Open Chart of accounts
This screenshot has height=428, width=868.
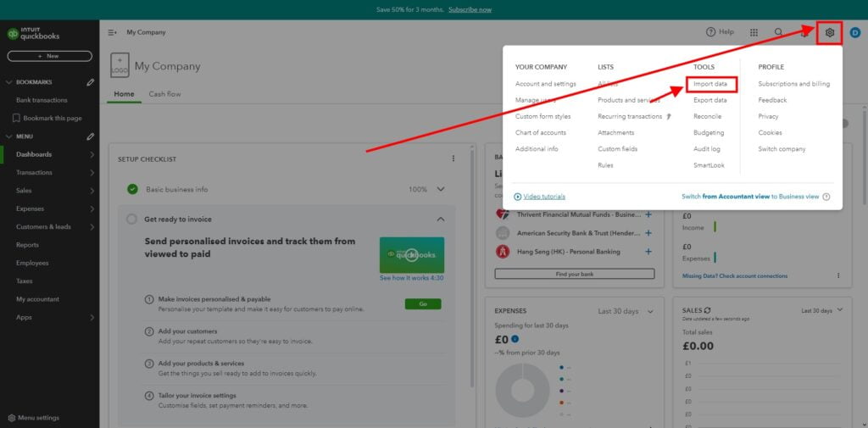(x=540, y=133)
